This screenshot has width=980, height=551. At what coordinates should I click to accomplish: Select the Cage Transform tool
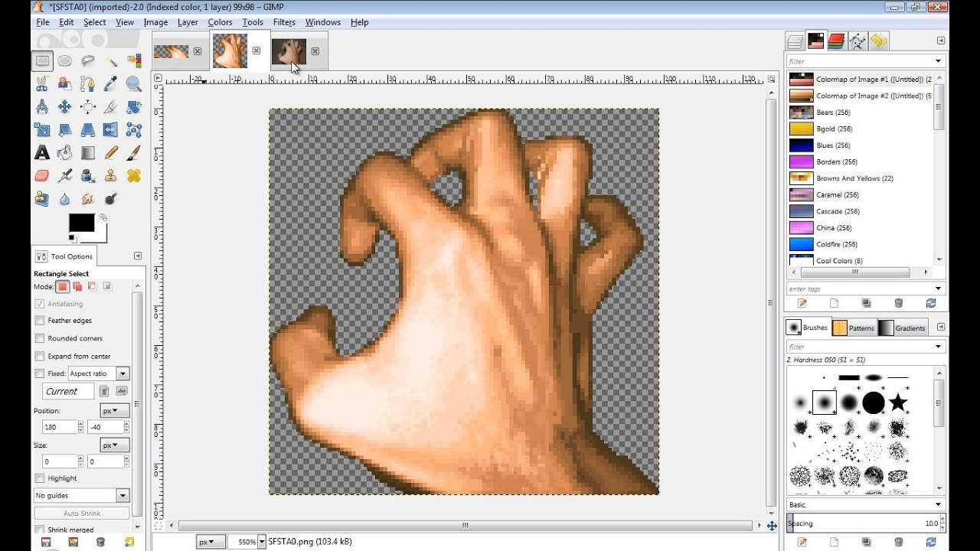pyautogui.click(x=134, y=130)
